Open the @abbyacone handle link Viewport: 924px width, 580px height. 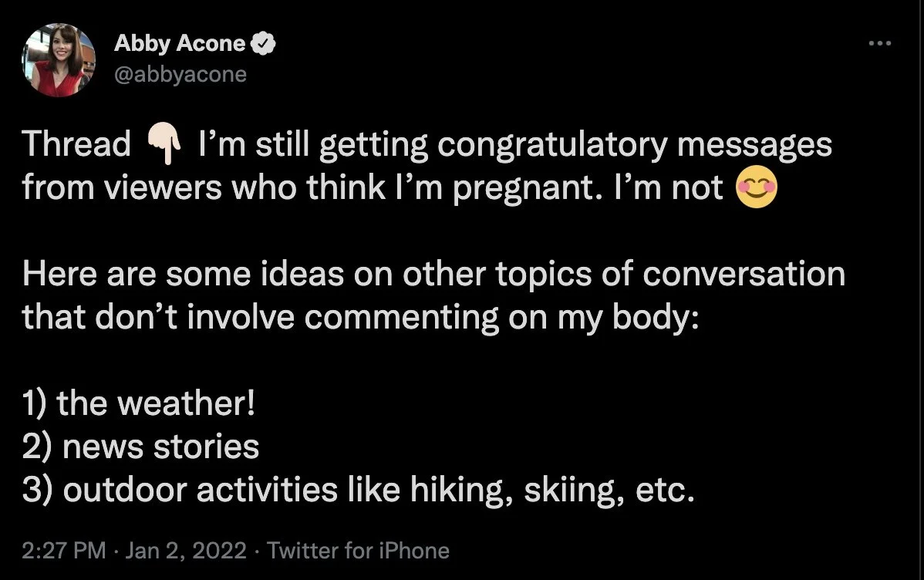180,74
